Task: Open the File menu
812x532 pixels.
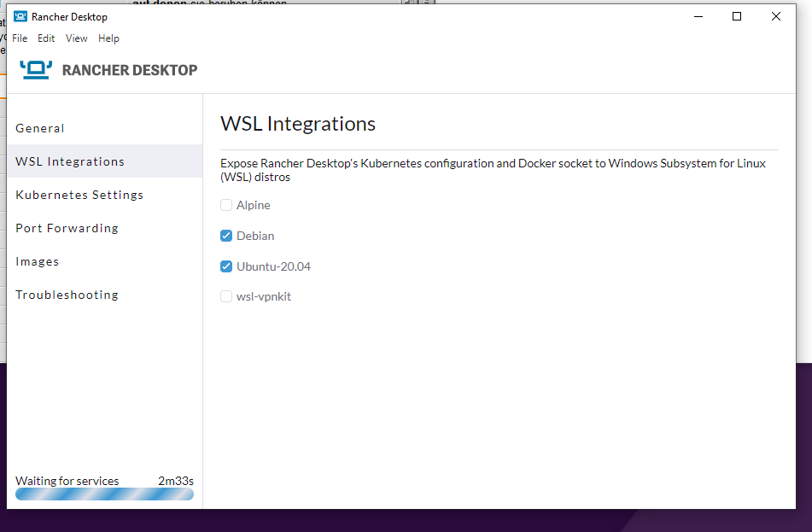Action: 20,38
